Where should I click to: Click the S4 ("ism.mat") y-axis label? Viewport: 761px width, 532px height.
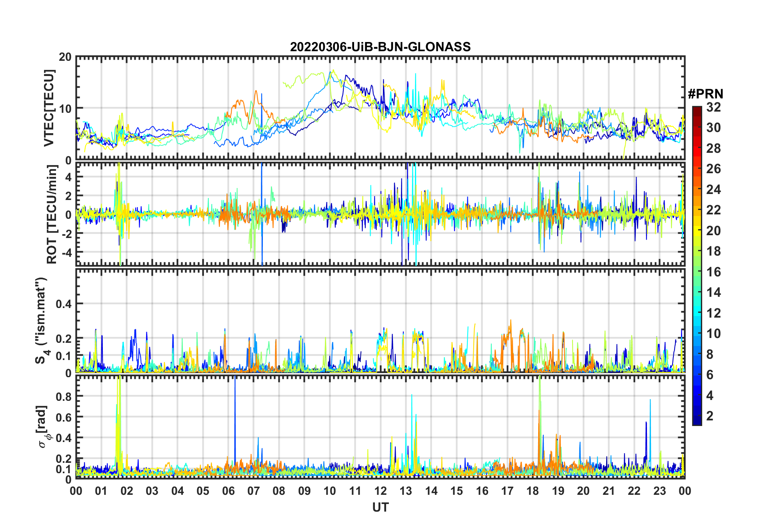tap(42, 320)
